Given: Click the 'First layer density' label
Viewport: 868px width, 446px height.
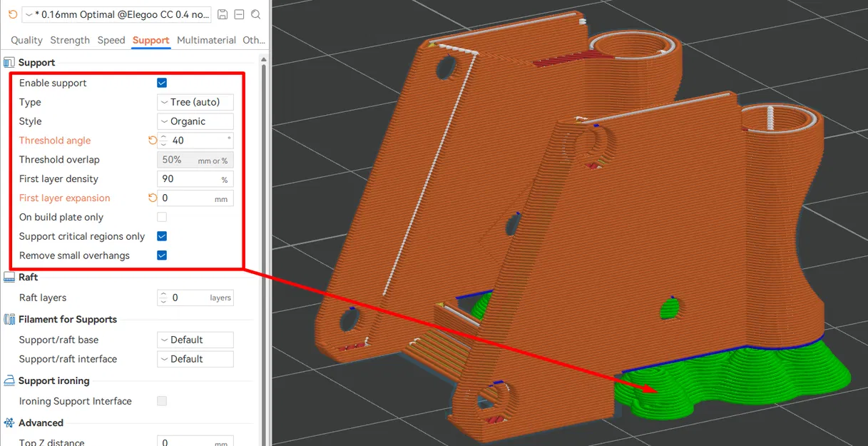Looking at the screenshot, I should [x=58, y=179].
